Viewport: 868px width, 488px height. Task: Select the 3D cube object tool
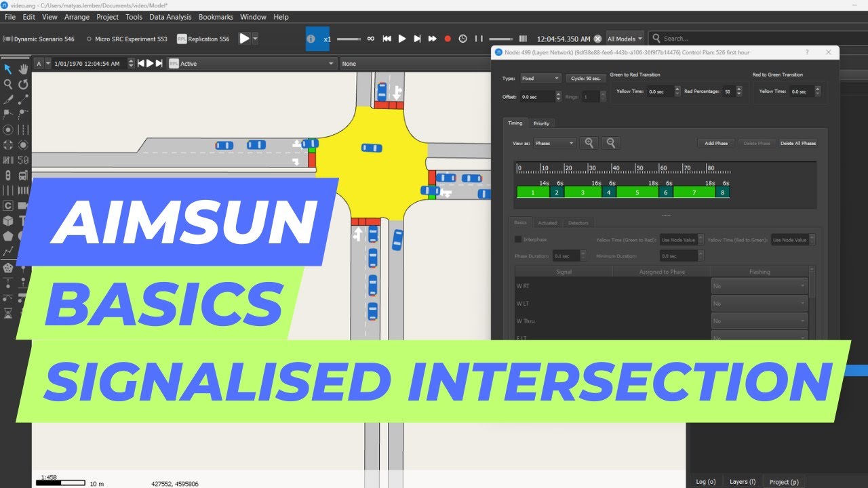tap(8, 221)
